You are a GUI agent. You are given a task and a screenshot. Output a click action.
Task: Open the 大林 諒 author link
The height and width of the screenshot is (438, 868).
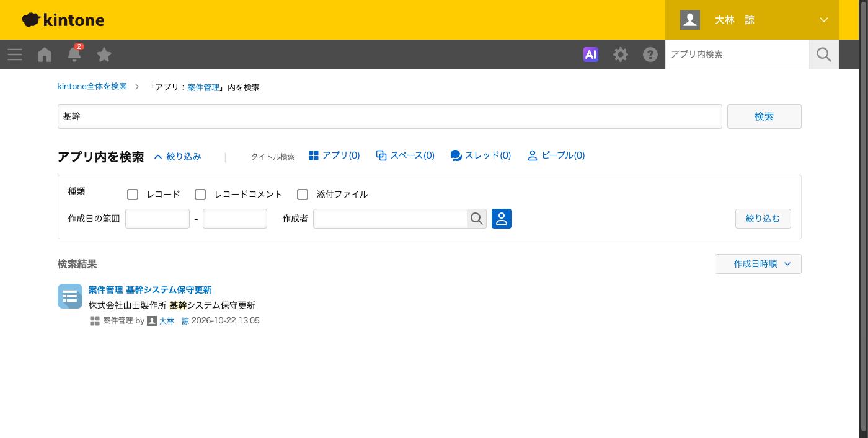174,321
